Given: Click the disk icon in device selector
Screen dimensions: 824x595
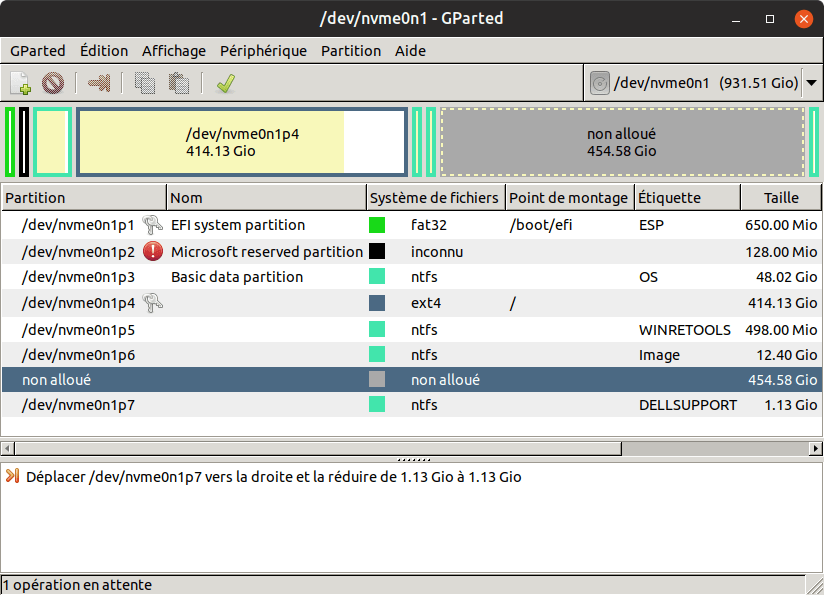Looking at the screenshot, I should point(600,83).
